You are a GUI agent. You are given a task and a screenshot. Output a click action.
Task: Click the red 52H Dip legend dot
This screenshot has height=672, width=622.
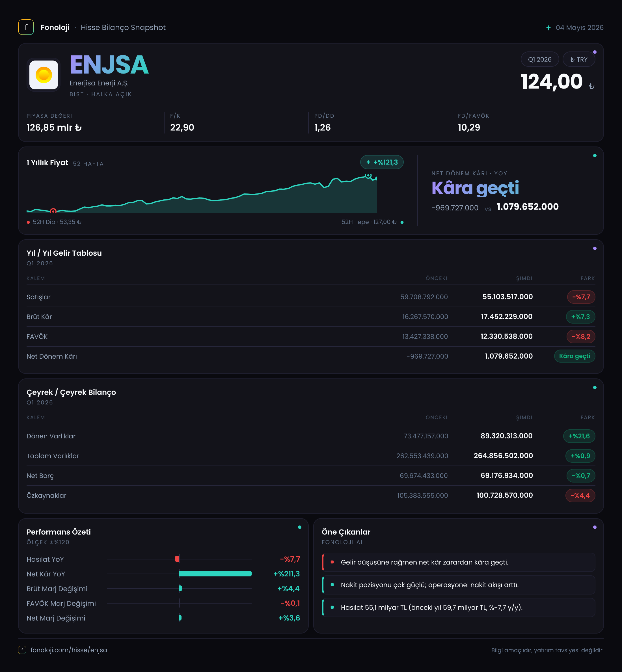tap(28, 222)
